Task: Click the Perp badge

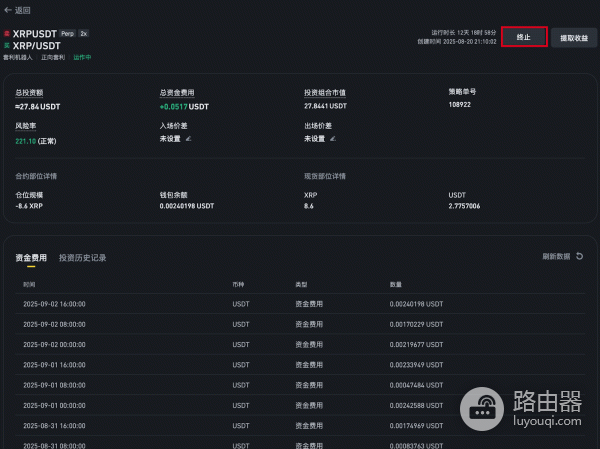Action: (67, 34)
